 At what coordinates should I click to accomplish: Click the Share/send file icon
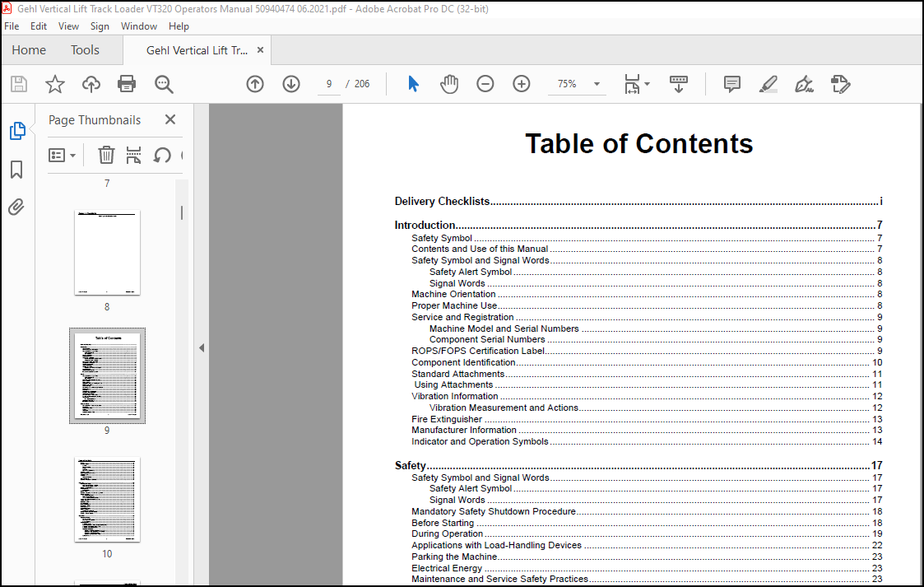[x=840, y=84]
